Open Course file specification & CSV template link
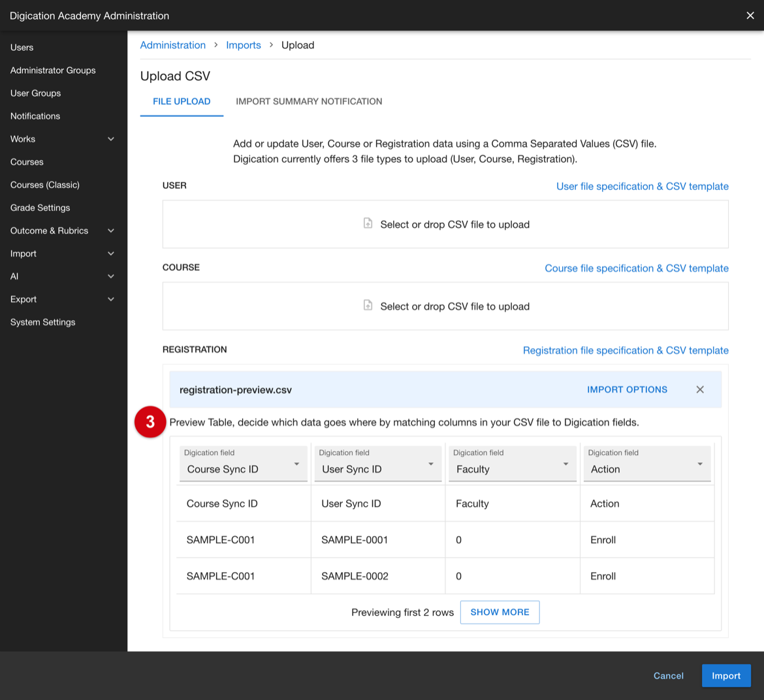The width and height of the screenshot is (764, 700). click(x=637, y=268)
